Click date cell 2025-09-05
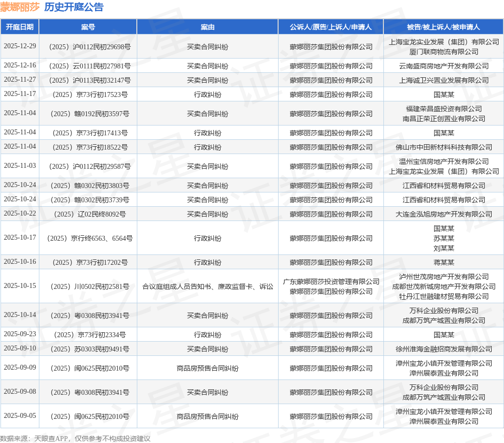 [20, 415]
